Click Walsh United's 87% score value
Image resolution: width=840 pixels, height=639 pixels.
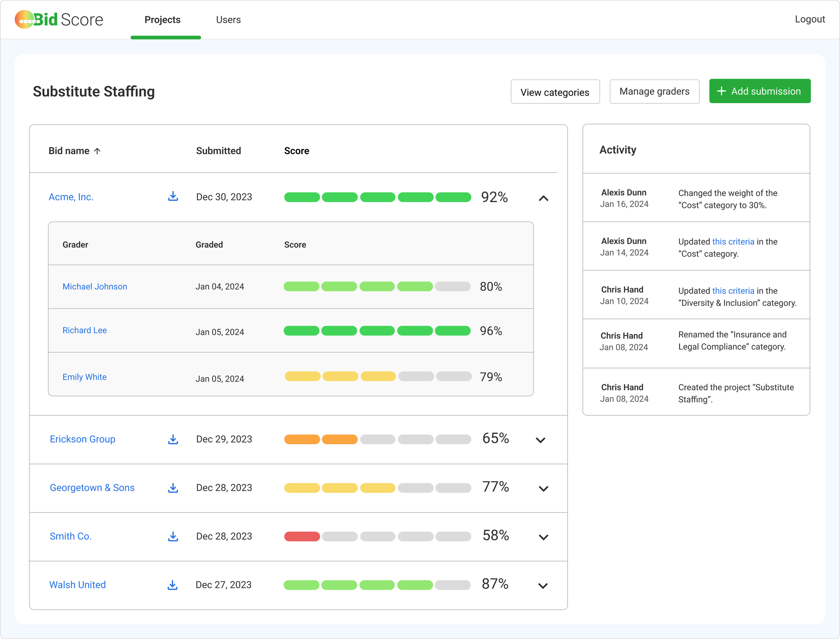pos(495,584)
